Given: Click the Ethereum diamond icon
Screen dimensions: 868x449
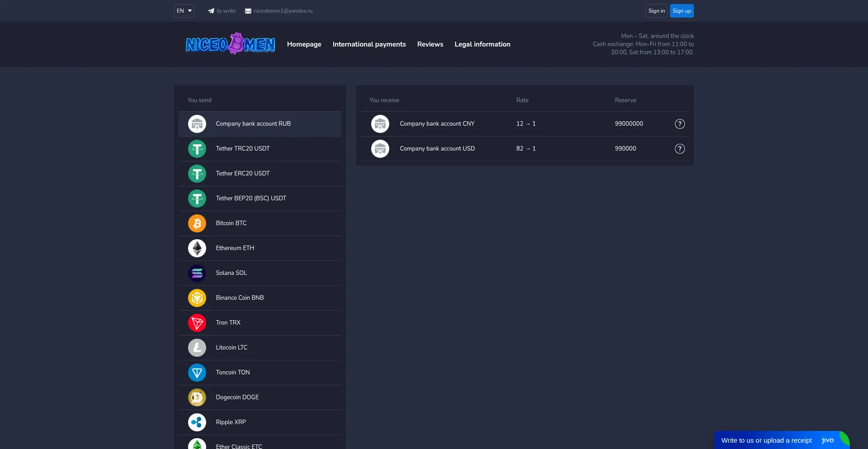Looking at the screenshot, I should tap(197, 248).
